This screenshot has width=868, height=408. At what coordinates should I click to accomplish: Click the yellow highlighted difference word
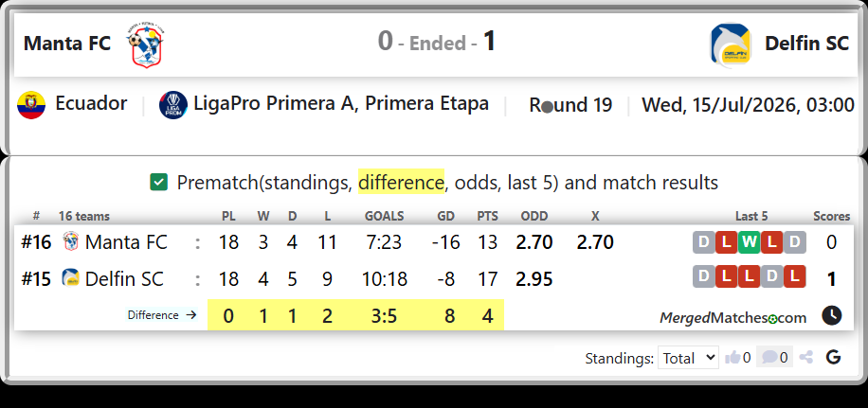pyautogui.click(x=401, y=182)
